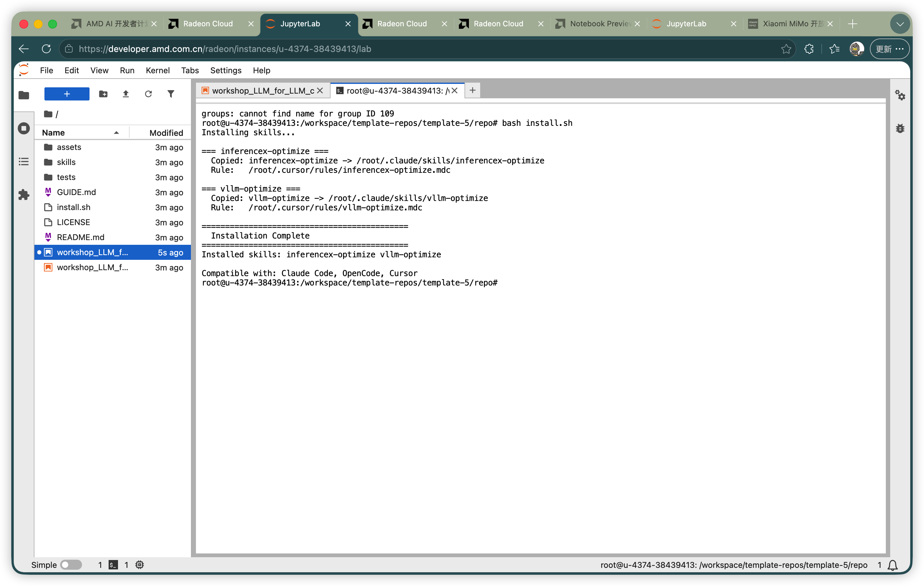This screenshot has height=586, width=924.
Task: Click the JupyterLab logo icon
Action: (x=24, y=70)
